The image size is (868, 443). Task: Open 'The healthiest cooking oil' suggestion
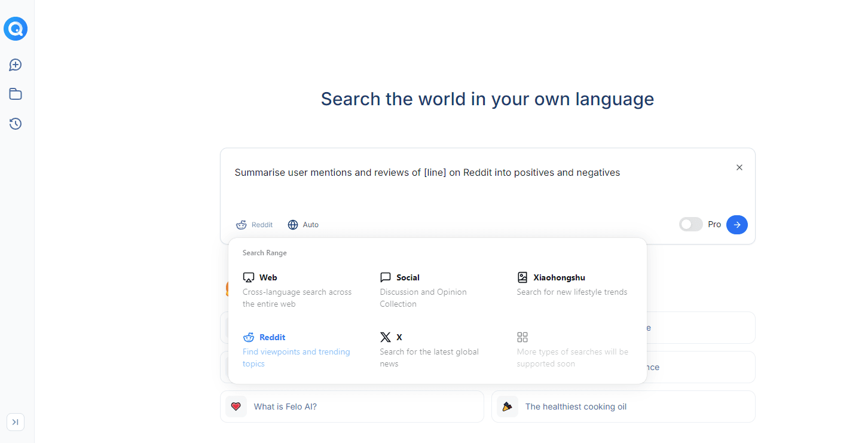point(623,407)
